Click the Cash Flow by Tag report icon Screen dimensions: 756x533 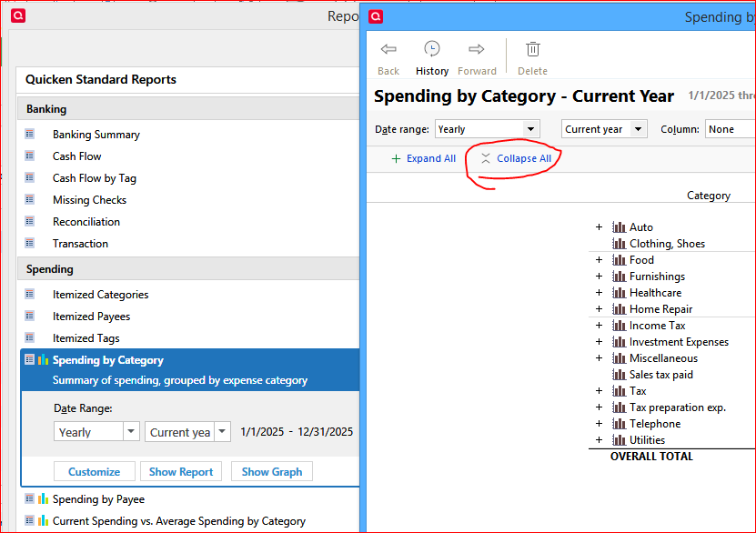[x=30, y=177]
